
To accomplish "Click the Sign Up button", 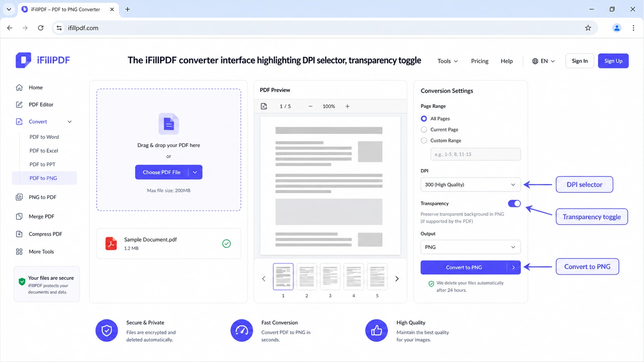I will [613, 61].
